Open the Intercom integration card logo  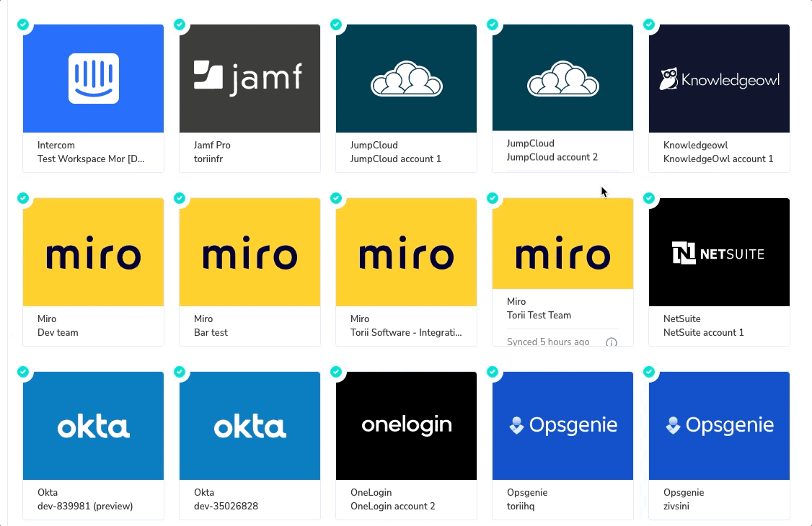[x=93, y=78]
